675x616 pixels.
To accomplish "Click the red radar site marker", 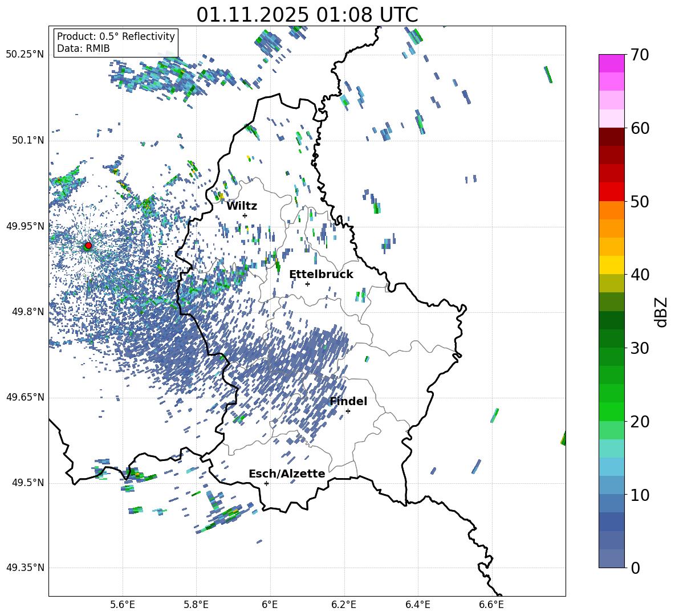I will point(88,246).
